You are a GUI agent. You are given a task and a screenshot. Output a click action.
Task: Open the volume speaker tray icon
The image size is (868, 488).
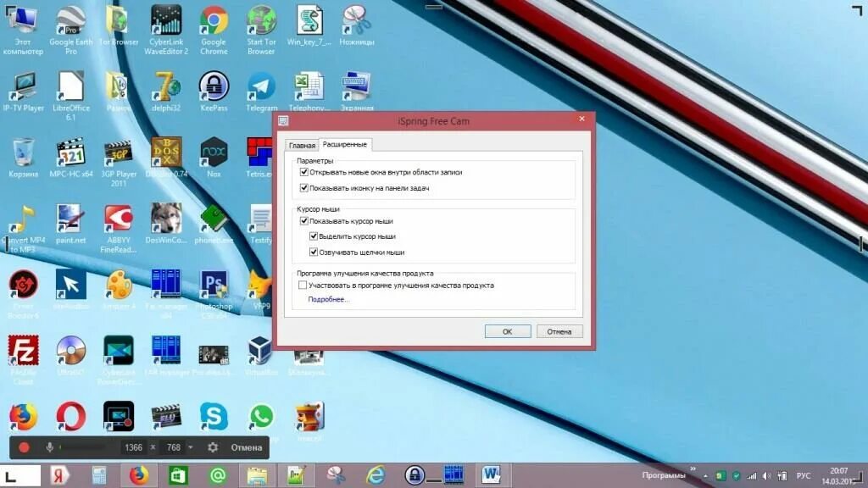pyautogui.click(x=766, y=476)
